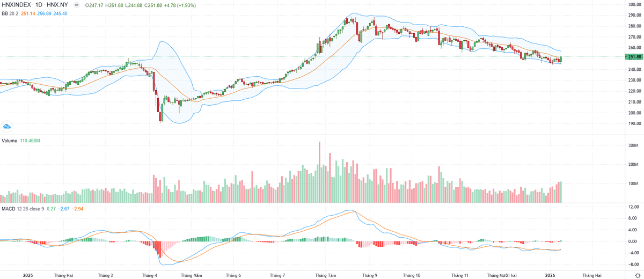Click the orange BB basis value 251.14
The width and height of the screenshot is (644, 279).
(28, 13)
